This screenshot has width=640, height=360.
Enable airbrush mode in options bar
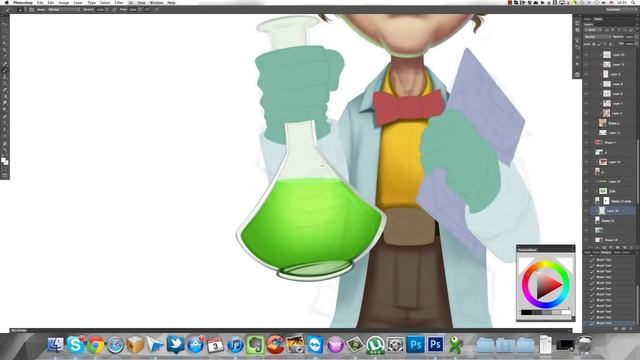click(147, 9)
